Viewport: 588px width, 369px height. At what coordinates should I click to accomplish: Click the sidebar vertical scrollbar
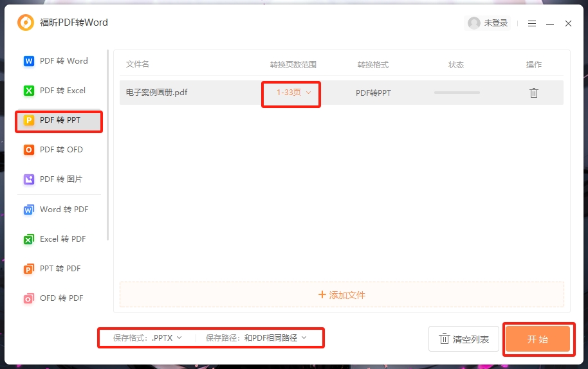pos(107,145)
